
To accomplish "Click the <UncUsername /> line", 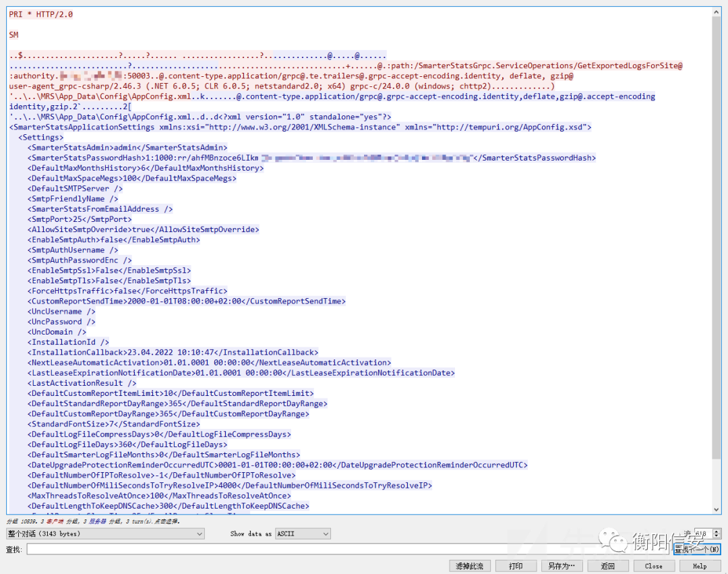I will click(x=61, y=311).
